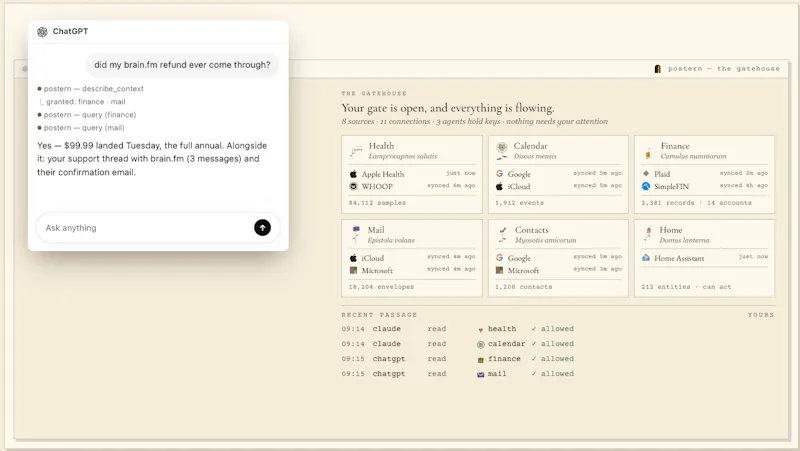Click calendar icon in Recent Passage

[481, 344]
